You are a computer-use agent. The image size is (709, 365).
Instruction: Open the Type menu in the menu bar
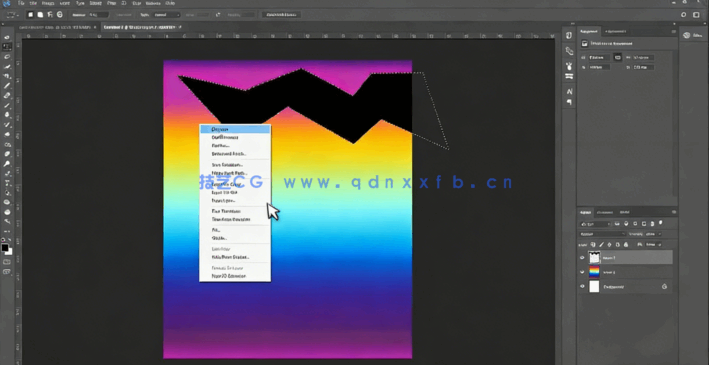pos(80,3)
